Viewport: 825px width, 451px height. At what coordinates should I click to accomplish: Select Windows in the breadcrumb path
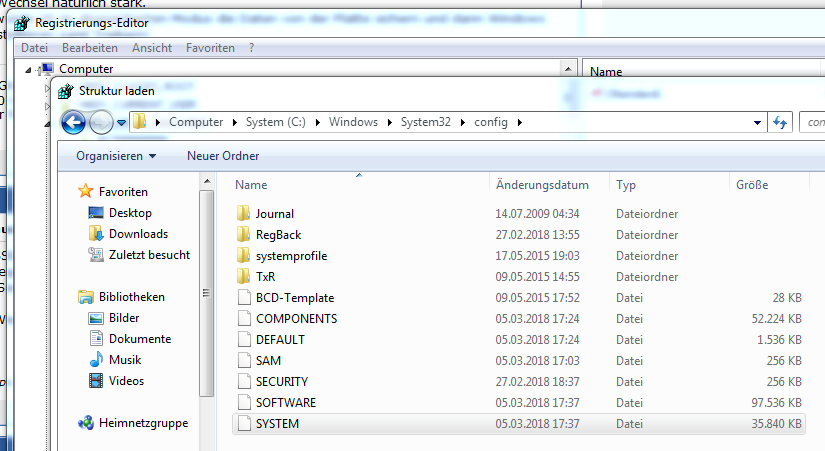click(353, 122)
